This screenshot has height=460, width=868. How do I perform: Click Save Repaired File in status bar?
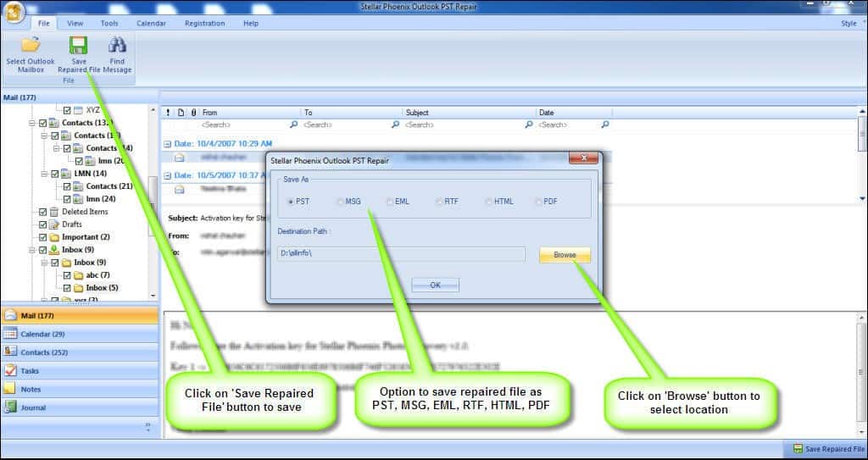pos(829,449)
